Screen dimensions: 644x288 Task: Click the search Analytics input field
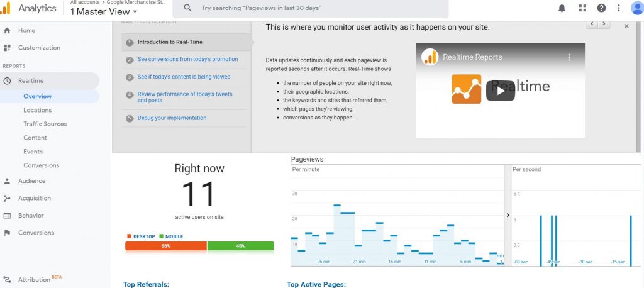tap(311, 8)
